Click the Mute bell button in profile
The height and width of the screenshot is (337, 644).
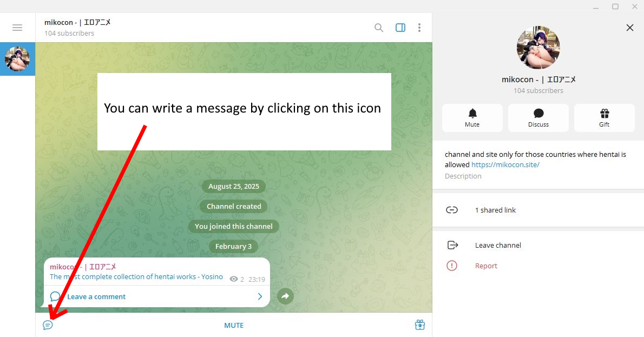[472, 117]
